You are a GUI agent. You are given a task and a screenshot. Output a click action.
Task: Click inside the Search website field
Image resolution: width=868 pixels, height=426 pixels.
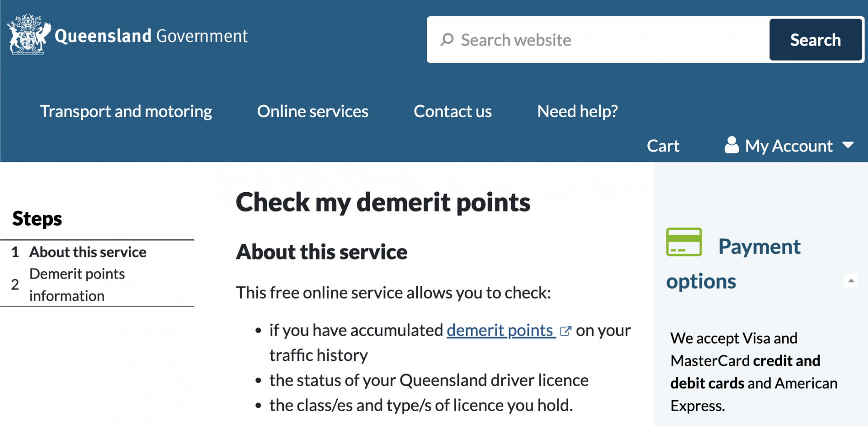(542, 40)
